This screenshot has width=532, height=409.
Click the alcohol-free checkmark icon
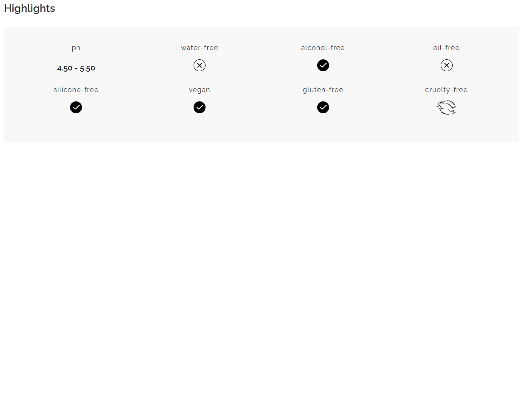(x=323, y=65)
